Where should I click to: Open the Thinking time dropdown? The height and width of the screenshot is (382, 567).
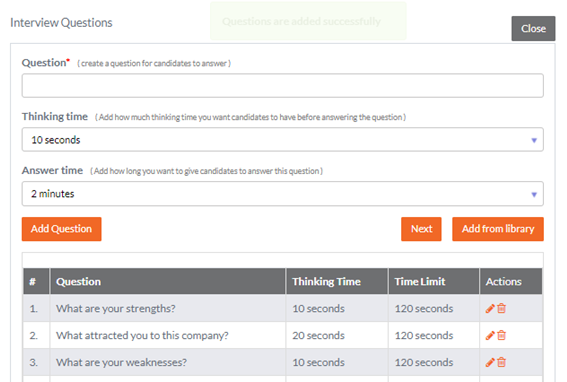click(x=282, y=140)
